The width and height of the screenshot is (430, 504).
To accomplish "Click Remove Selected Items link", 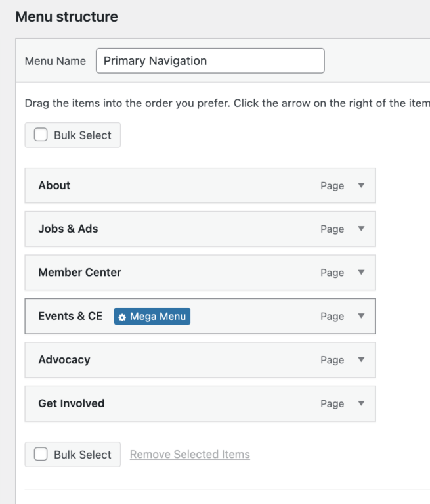I will [x=190, y=454].
